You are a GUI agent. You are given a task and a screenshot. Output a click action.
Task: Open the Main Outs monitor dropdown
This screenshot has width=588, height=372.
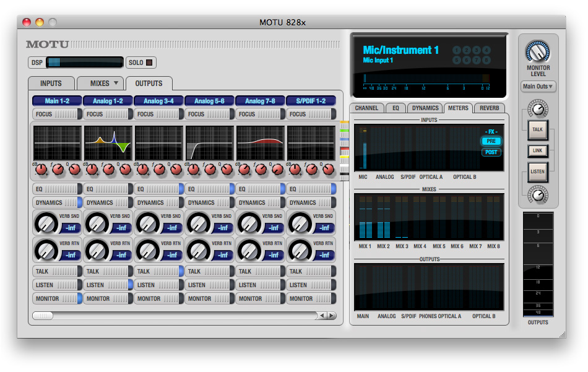pos(538,87)
